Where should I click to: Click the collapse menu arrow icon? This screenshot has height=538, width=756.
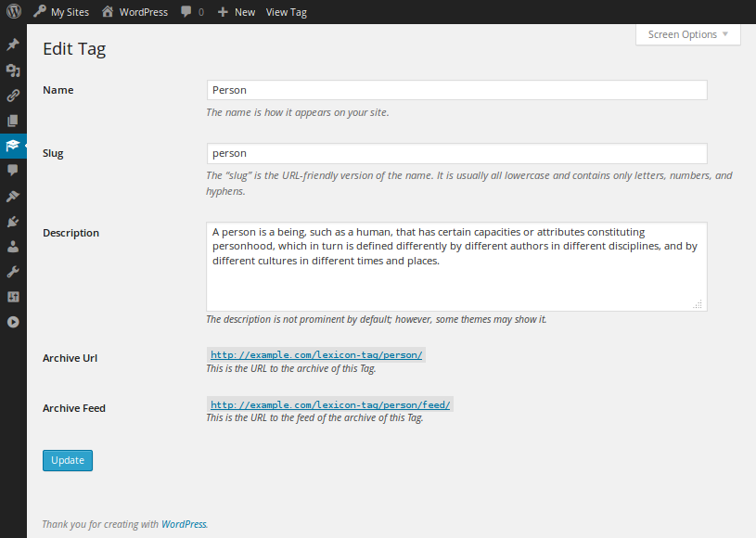[x=13, y=322]
